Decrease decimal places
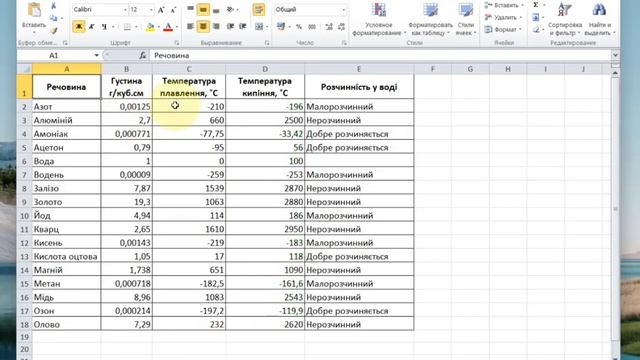The height and width of the screenshot is (360, 640). [x=342, y=27]
